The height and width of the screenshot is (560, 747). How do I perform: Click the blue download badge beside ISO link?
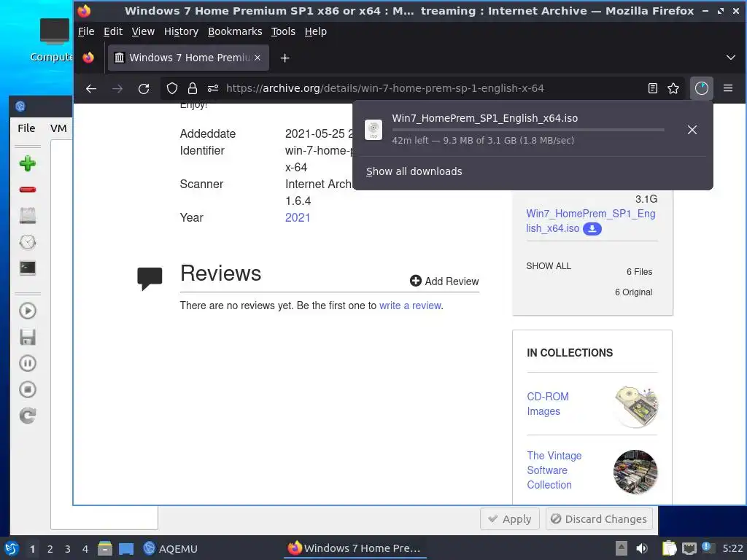[592, 228]
